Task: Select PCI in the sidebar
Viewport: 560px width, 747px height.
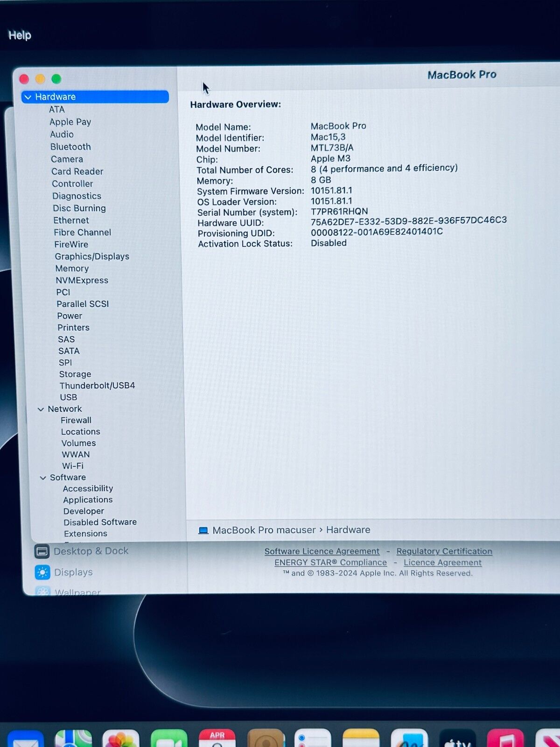Action: coord(63,292)
